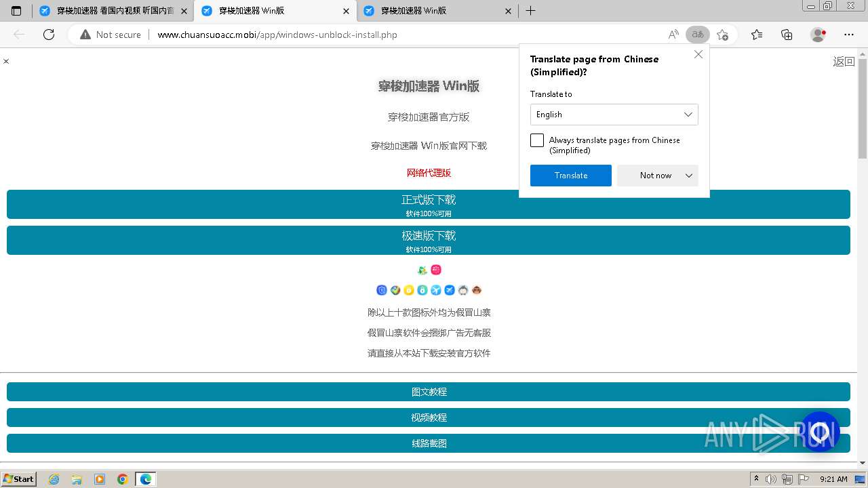Screen dimensions: 868x488
Task: Click the 正式版下载 download button
Action: pos(429,205)
